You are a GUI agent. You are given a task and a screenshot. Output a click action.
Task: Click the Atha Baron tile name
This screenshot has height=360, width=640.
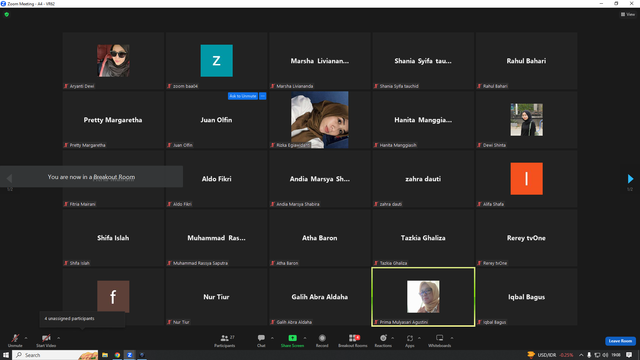pyautogui.click(x=320, y=238)
